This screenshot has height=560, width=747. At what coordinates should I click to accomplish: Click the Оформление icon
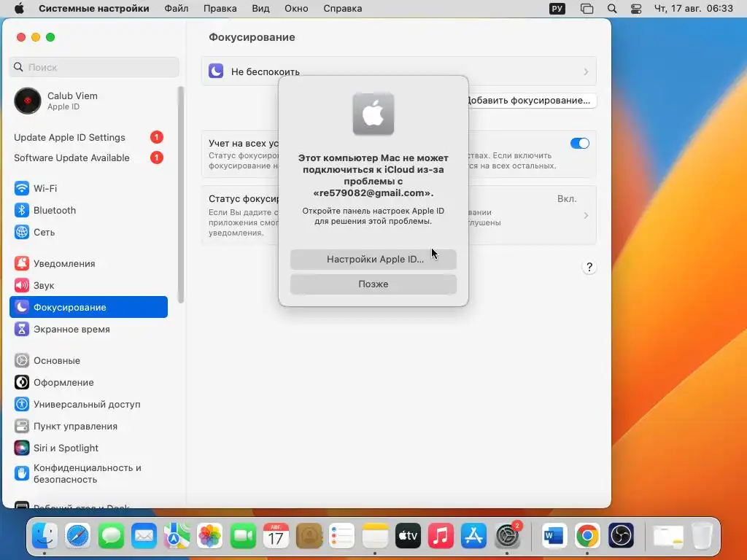tap(21, 382)
